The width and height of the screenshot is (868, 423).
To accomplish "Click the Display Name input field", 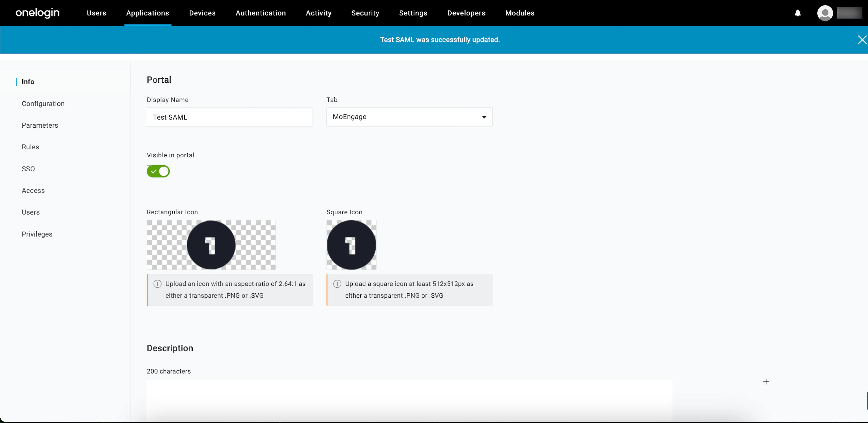I will pos(230,117).
